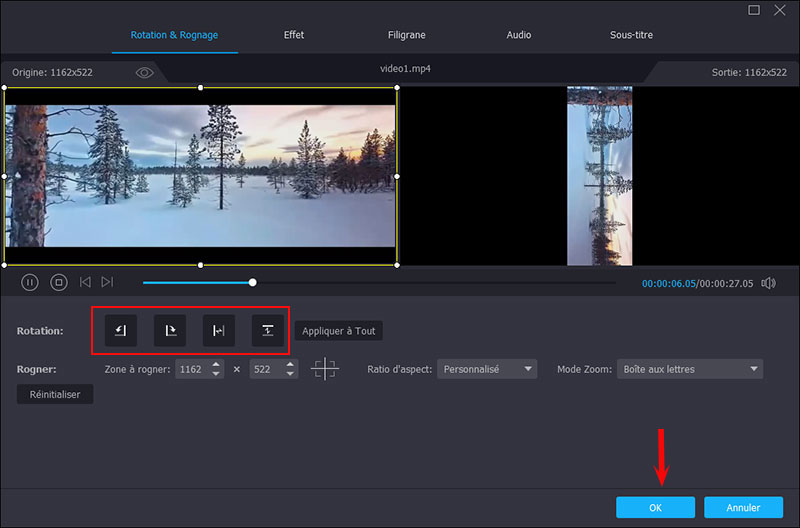Click the crop height input field
The width and height of the screenshot is (800, 528).
pyautogui.click(x=266, y=369)
